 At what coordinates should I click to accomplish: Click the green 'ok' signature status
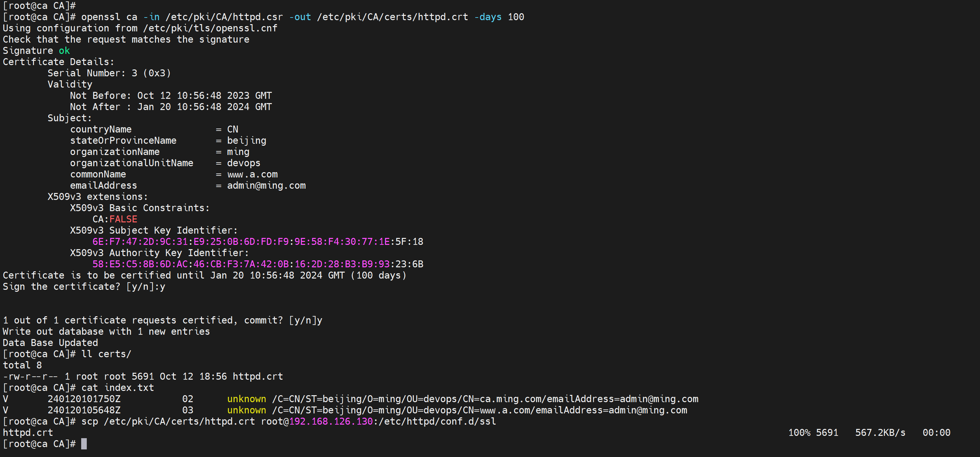click(65, 50)
